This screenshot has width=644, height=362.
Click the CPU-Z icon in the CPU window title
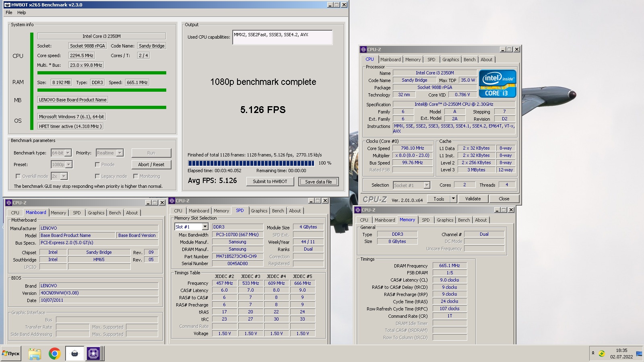(363, 49)
